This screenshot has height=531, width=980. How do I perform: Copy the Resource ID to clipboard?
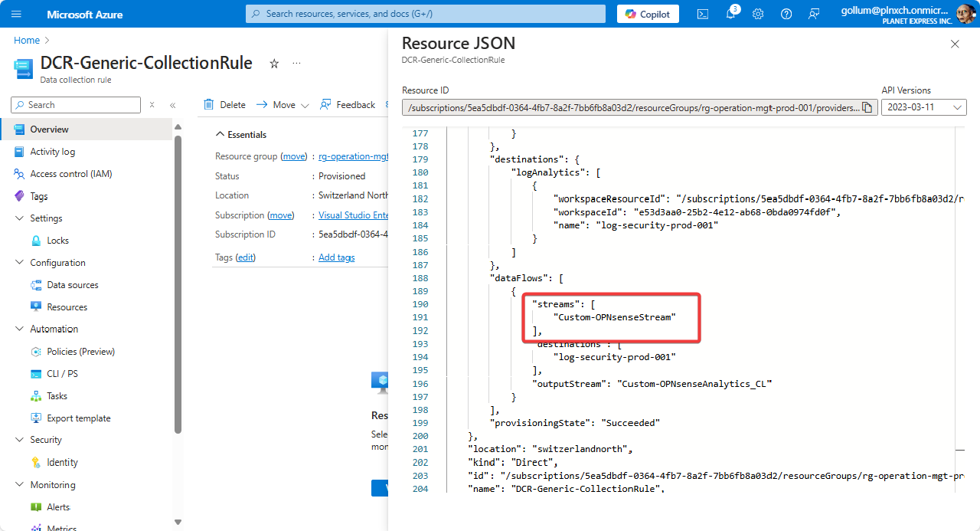click(x=867, y=107)
